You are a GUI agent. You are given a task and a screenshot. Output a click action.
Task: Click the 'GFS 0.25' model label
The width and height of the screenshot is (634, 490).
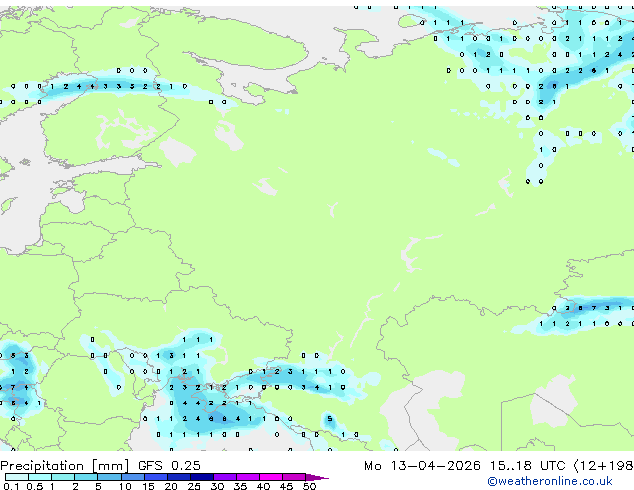pyautogui.click(x=169, y=466)
